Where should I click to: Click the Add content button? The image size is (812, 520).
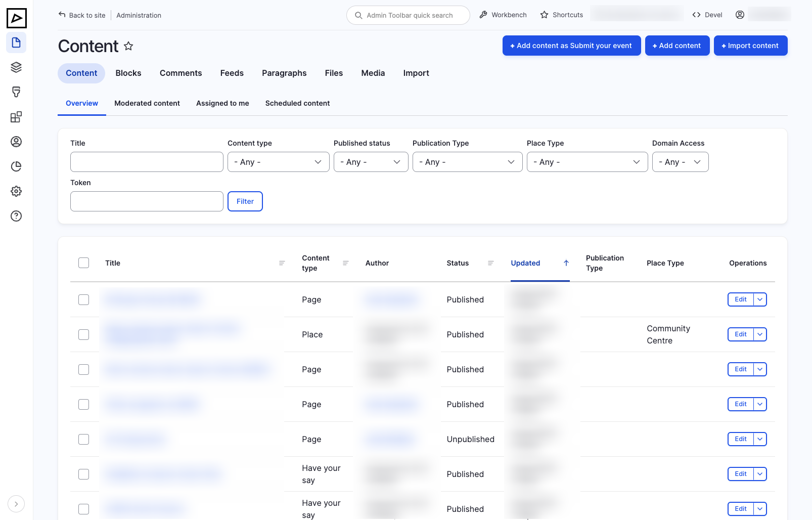pyautogui.click(x=677, y=46)
